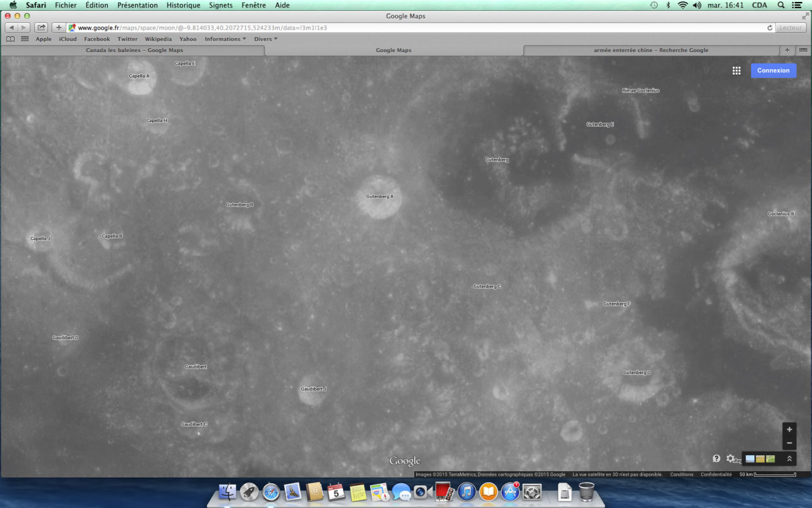Image resolution: width=812 pixels, height=508 pixels.
Task: Open the App Store from the Dock
Action: point(510,491)
